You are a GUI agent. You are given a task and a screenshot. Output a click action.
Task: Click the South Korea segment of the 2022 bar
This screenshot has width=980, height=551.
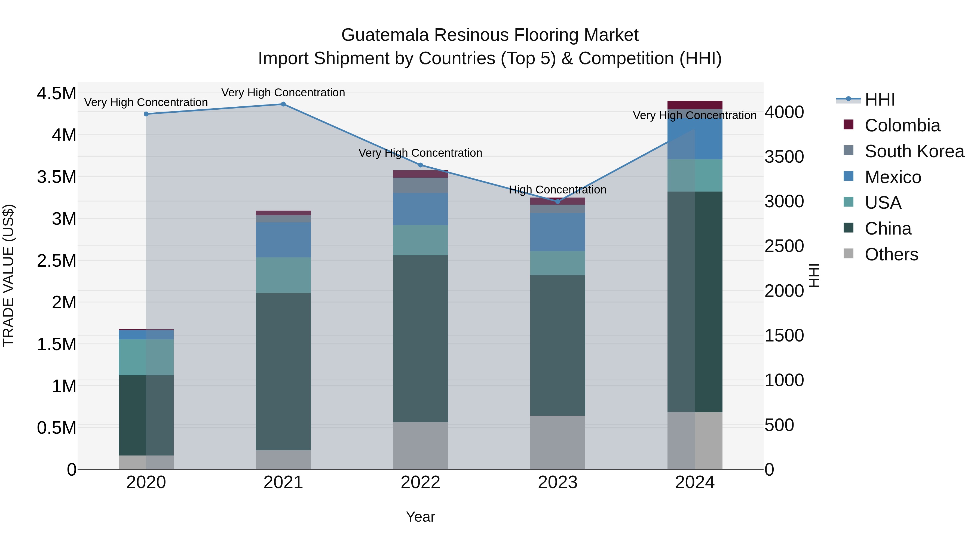(420, 186)
